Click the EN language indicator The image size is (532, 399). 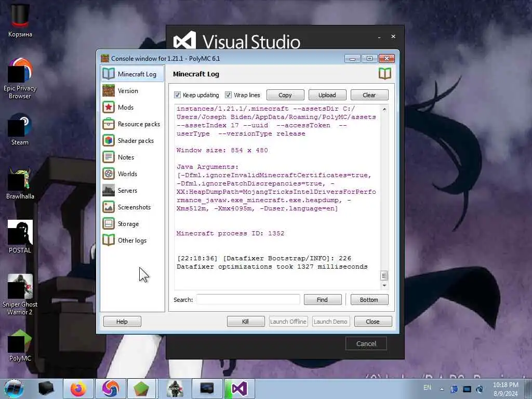pyautogui.click(x=428, y=388)
